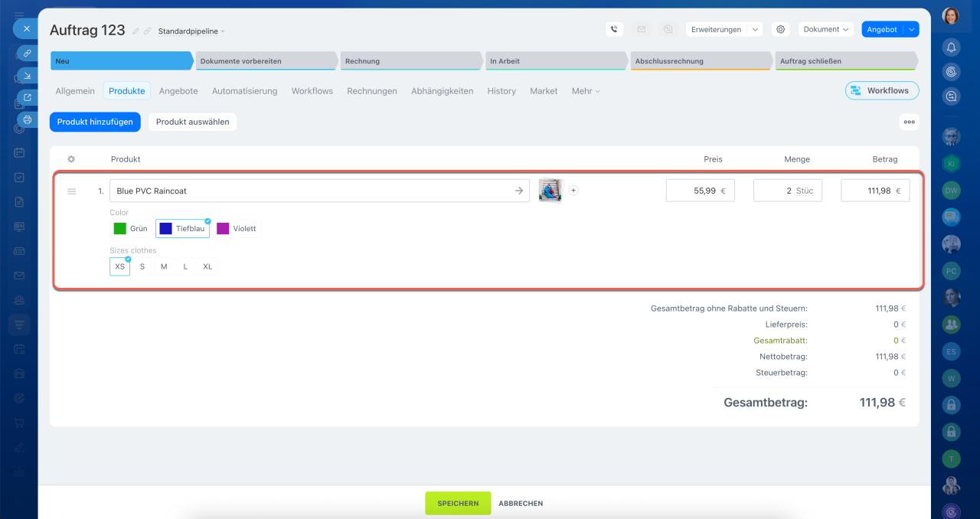This screenshot has width=980, height=519.
Task: Choose the Tiefblau color variant
Action: point(182,228)
